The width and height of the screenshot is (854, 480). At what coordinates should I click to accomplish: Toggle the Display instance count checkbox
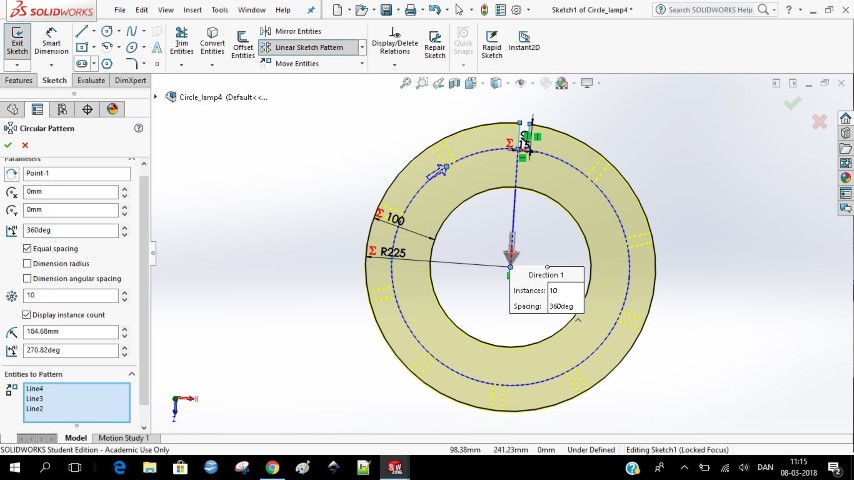click(26, 315)
